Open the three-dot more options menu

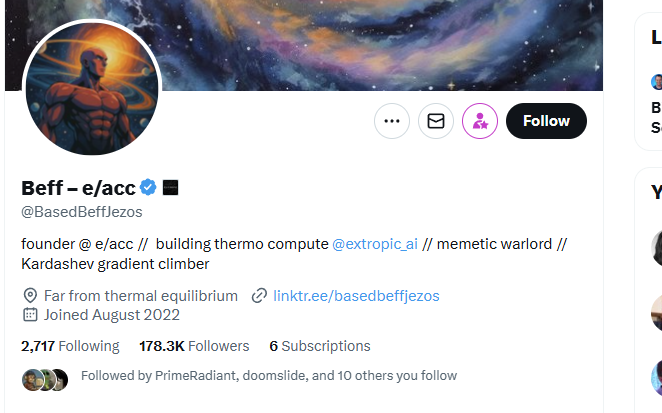[392, 121]
